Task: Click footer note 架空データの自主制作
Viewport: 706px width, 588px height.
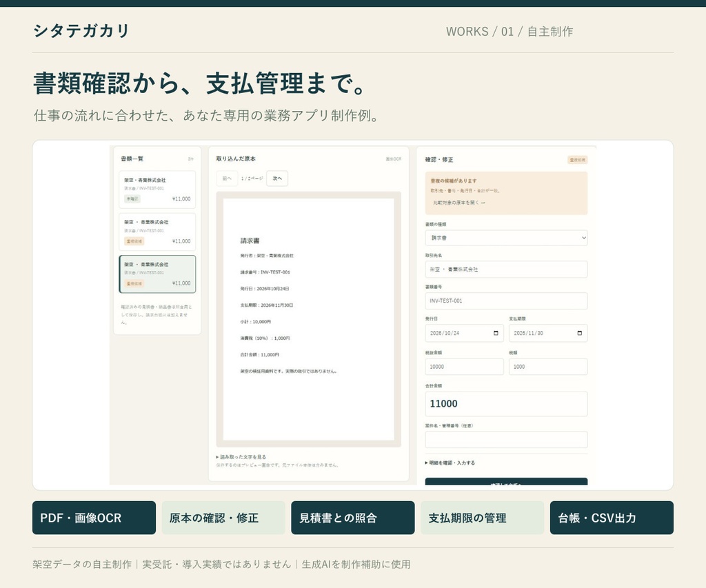Action: pos(82,564)
